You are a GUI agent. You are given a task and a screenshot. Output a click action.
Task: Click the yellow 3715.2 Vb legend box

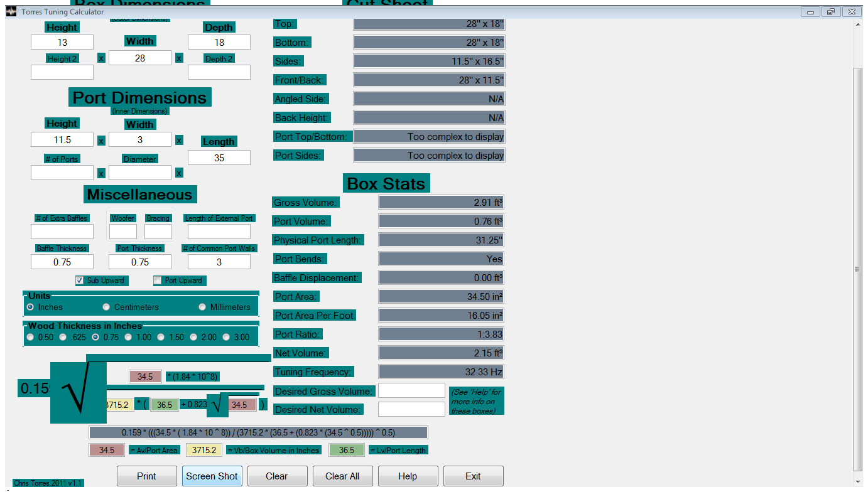[204, 450]
